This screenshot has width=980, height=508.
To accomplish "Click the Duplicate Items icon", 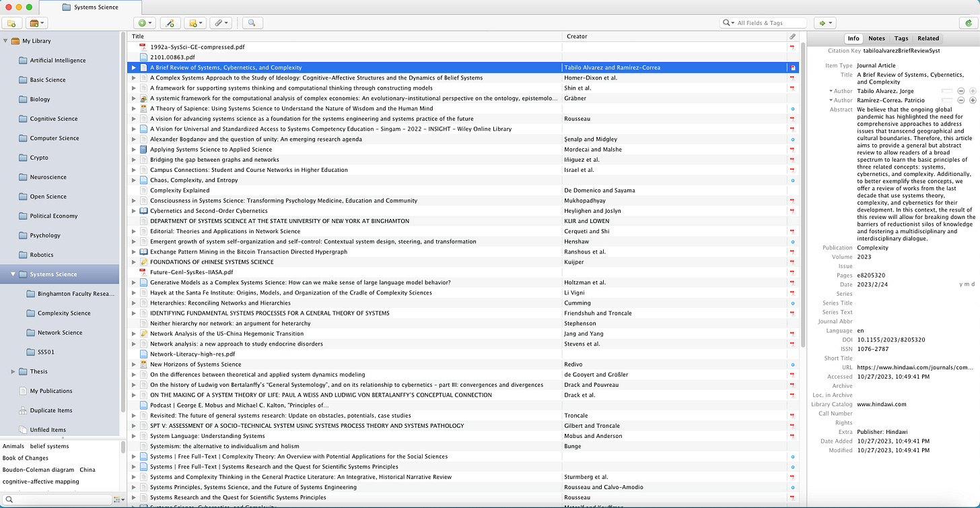I will [24, 410].
